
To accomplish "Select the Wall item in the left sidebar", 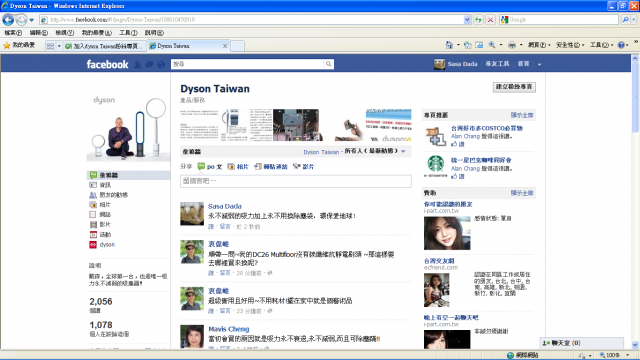I will pos(129,175).
